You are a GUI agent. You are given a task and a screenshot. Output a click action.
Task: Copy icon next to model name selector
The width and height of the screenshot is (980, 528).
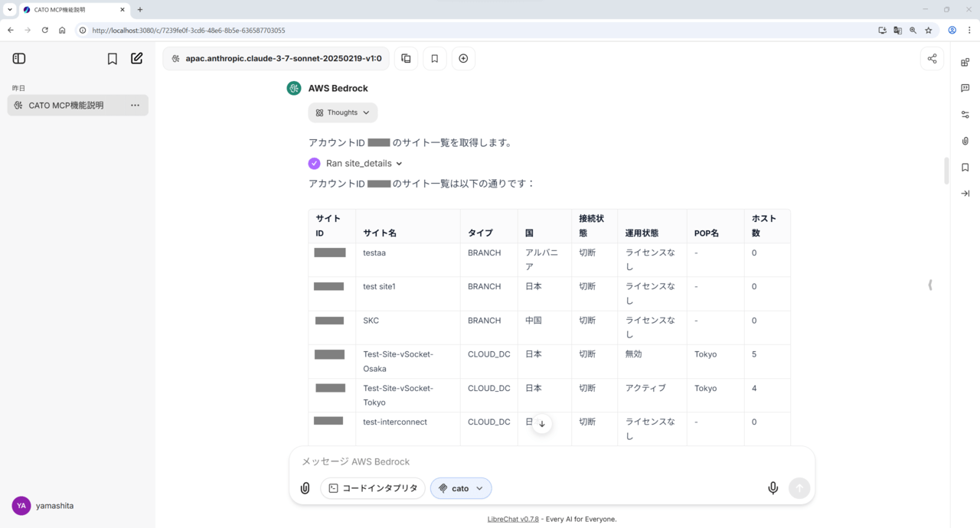coord(406,59)
